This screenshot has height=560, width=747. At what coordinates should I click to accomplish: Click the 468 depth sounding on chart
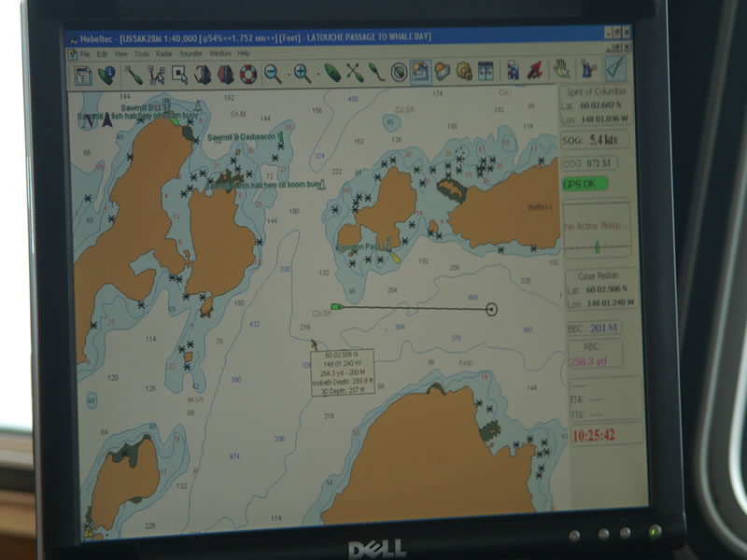point(472,297)
